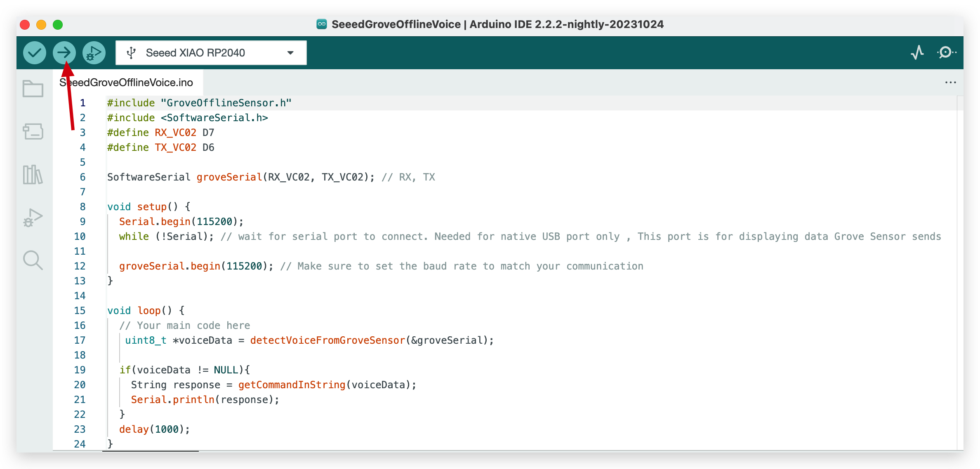Click the groveSerial declaration on line 6

[229, 177]
